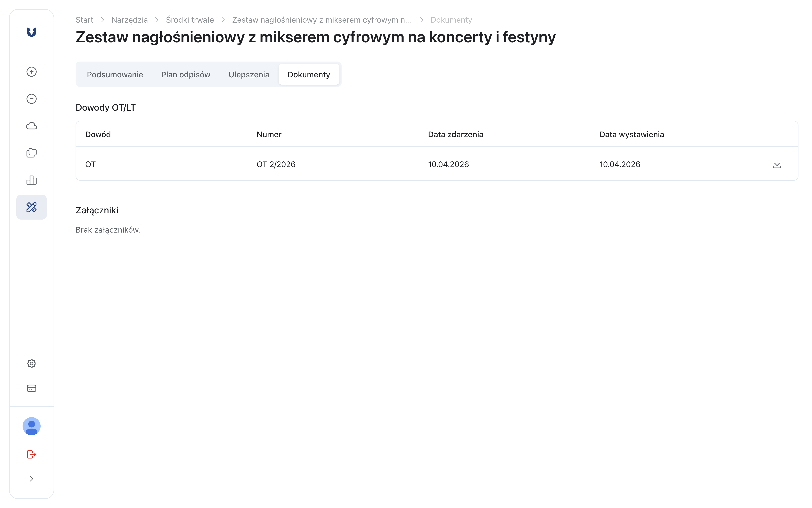Open the minus-circle sidebar icon
The image size is (812, 508).
coord(32,99)
